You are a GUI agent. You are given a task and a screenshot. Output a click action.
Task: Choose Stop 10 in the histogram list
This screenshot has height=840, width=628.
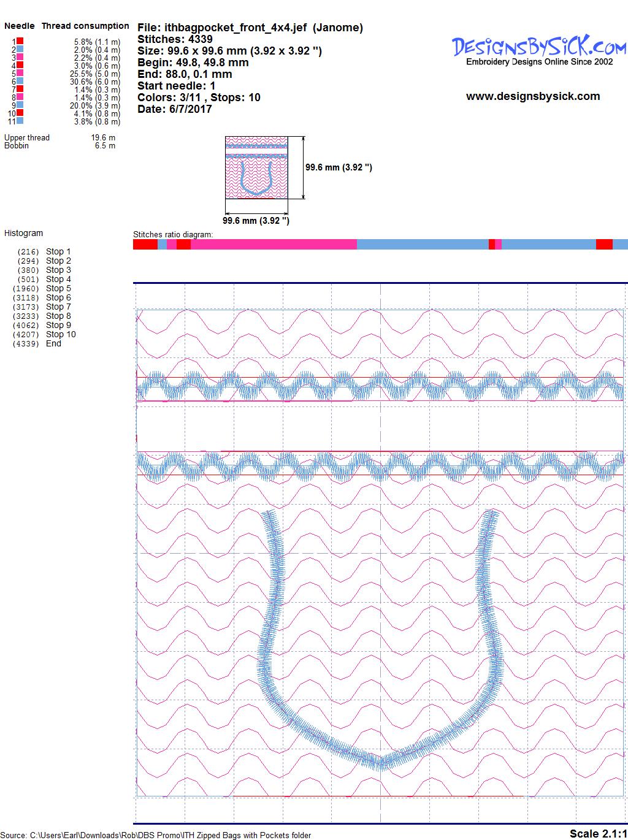[x=61, y=334]
